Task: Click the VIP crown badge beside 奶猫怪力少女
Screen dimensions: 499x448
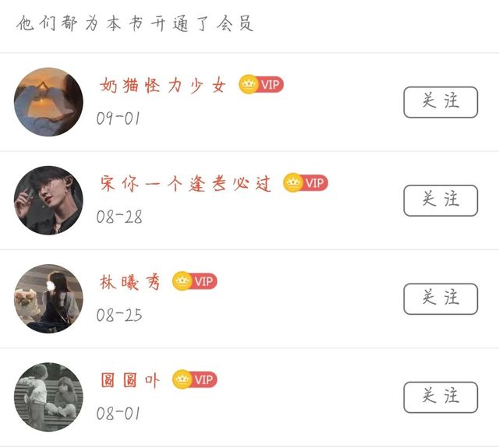Action: coord(261,85)
